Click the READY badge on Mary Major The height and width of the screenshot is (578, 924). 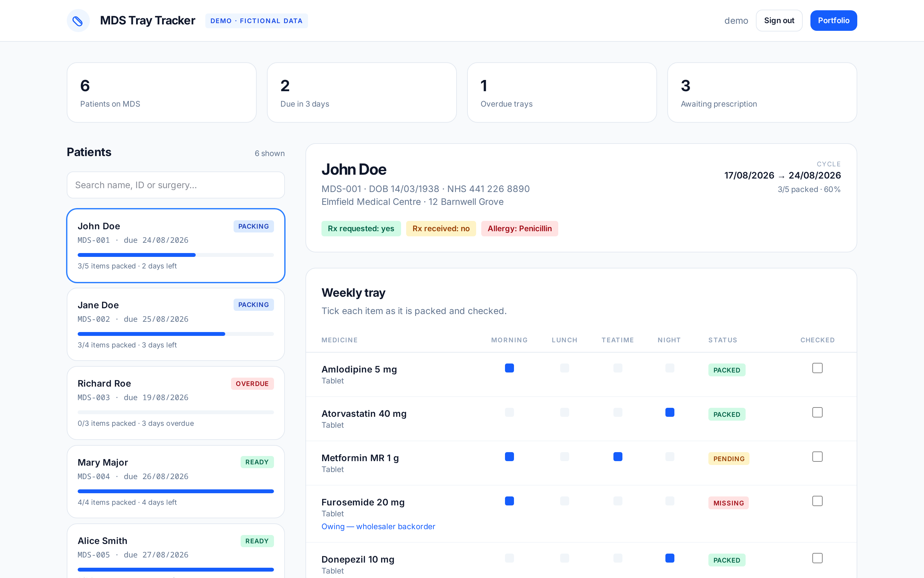257,462
